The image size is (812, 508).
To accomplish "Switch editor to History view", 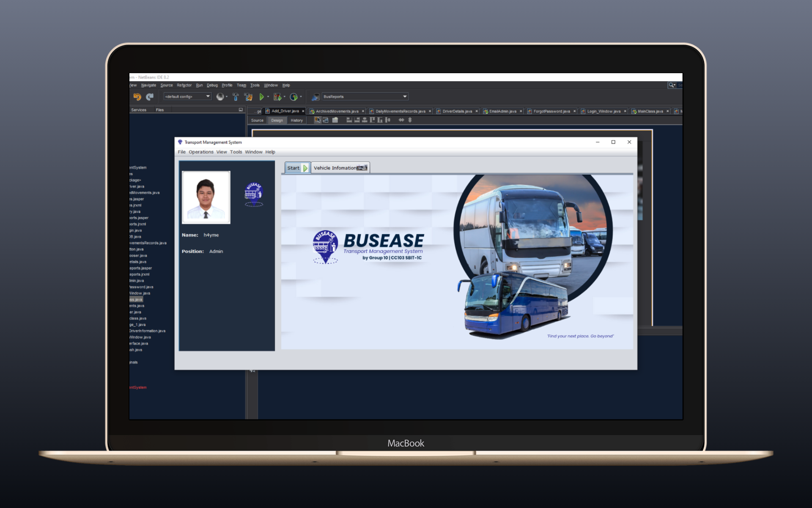I will [x=296, y=121].
